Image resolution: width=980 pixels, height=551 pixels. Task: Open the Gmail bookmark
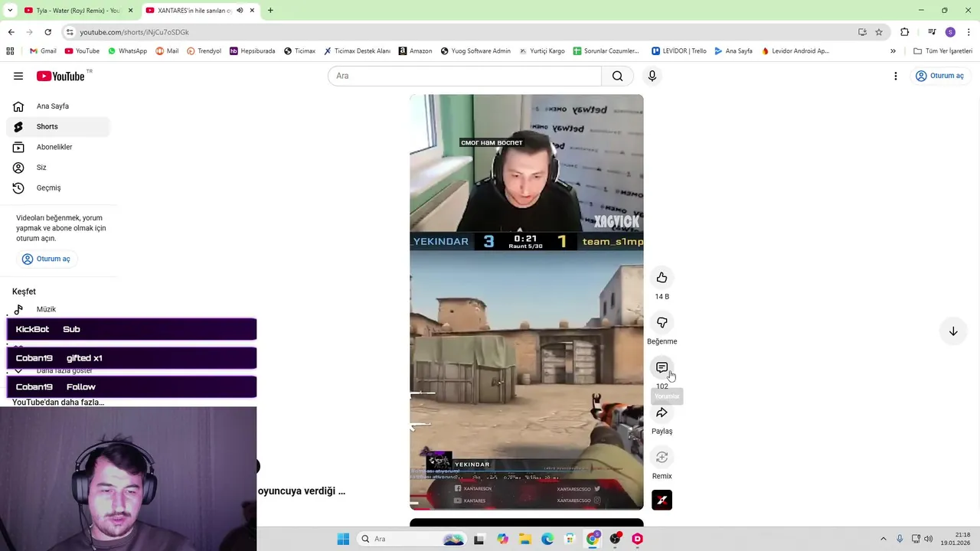(x=43, y=51)
